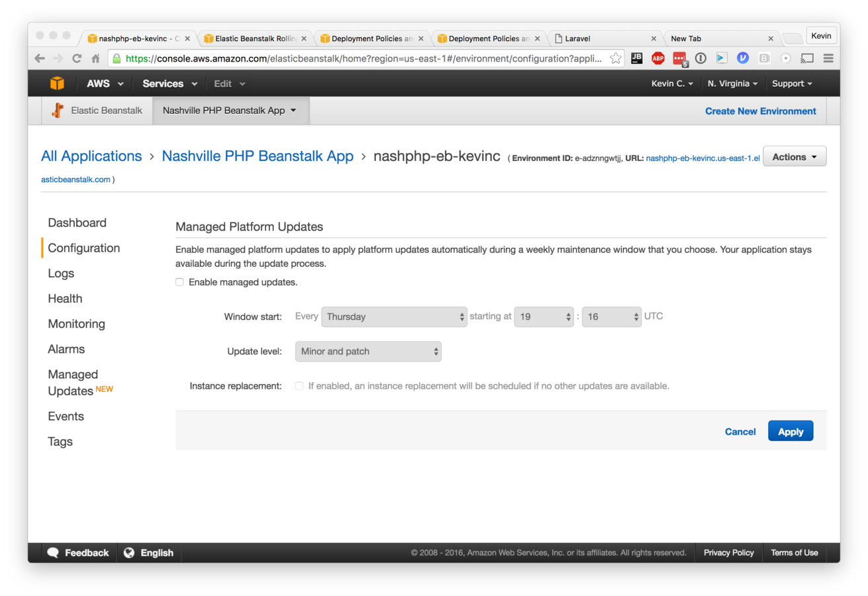This screenshot has height=596, width=868.
Task: Click the orange AWS cube logo
Action: point(58,83)
